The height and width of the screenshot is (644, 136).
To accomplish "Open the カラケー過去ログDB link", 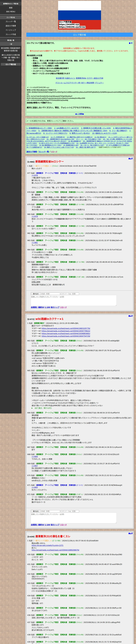I will [95, 78].
